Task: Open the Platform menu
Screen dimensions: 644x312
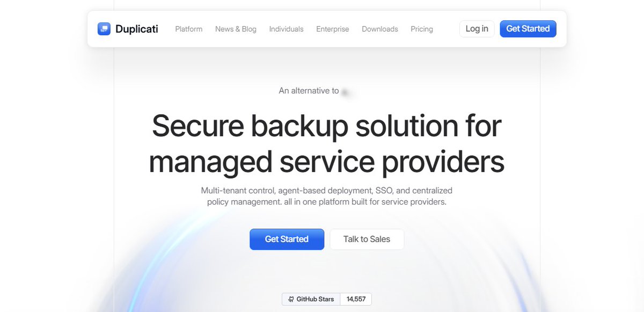Action: pos(189,29)
